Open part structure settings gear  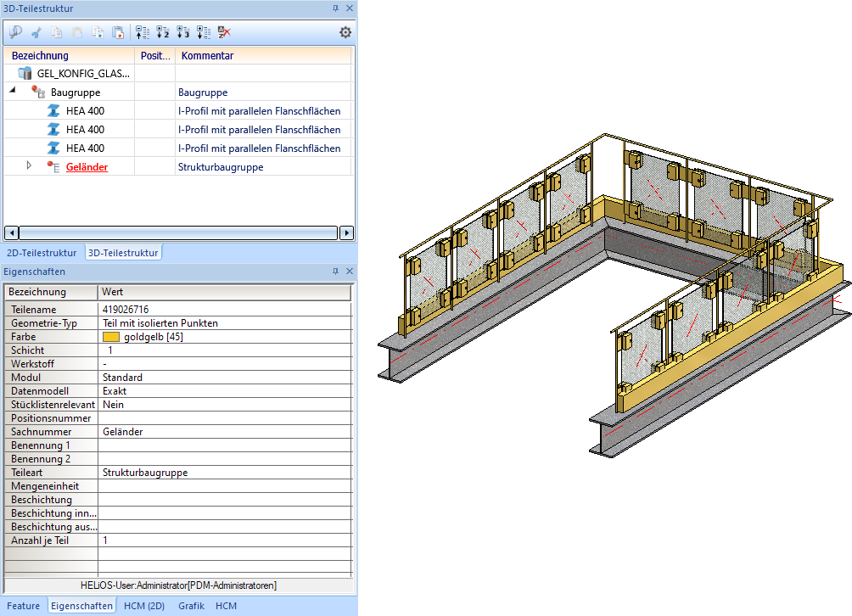point(345,32)
